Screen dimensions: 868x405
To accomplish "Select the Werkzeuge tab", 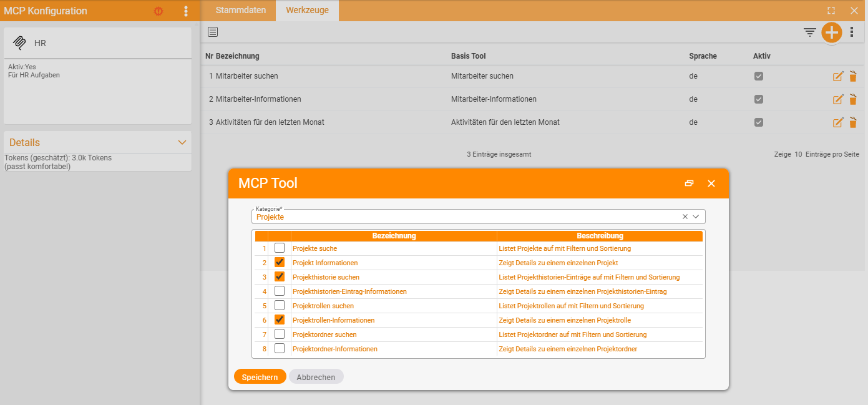I will click(x=307, y=11).
